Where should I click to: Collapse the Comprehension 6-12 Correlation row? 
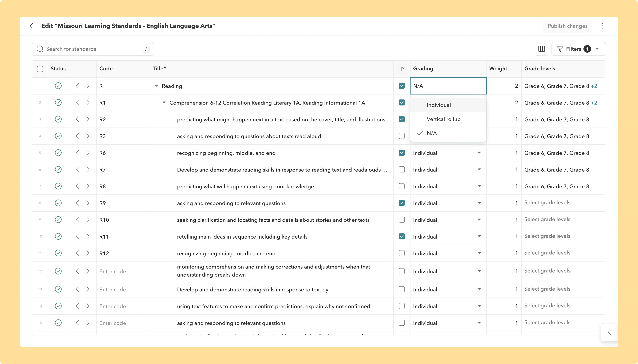(x=164, y=103)
